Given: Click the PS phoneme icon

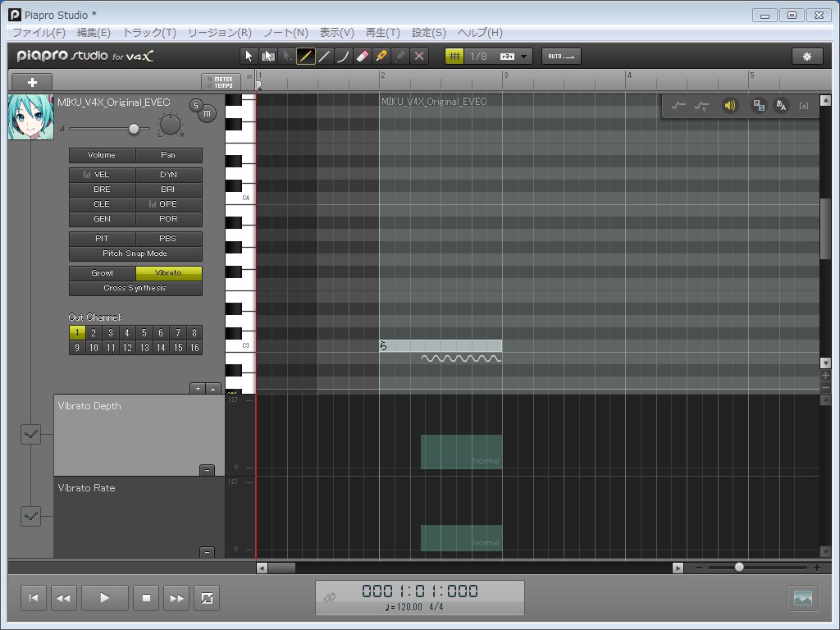Looking at the screenshot, I should pos(759,106).
